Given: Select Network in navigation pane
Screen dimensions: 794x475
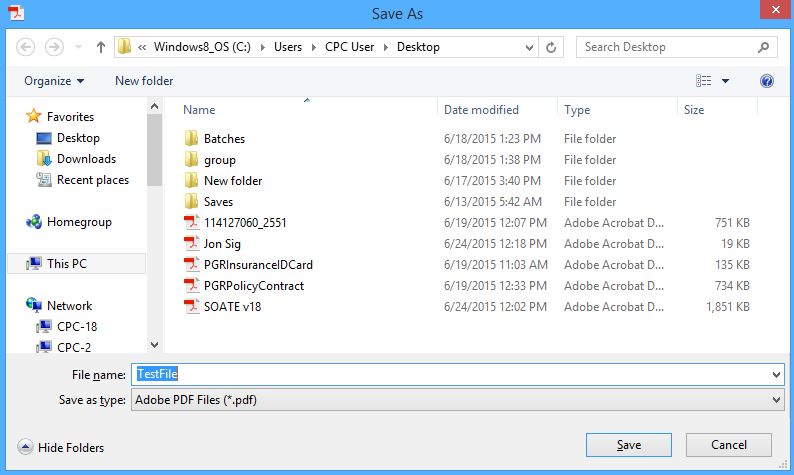Looking at the screenshot, I should coord(69,306).
